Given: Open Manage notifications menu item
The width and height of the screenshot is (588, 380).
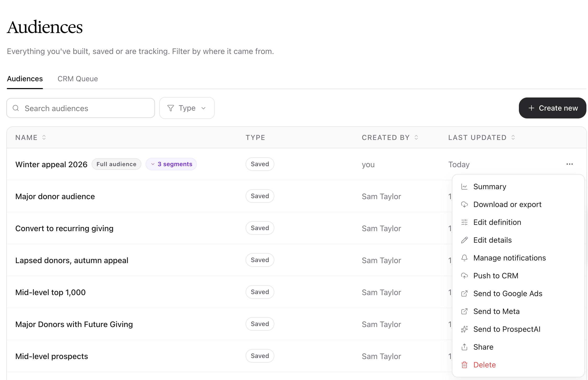Looking at the screenshot, I should pyautogui.click(x=518, y=258).
